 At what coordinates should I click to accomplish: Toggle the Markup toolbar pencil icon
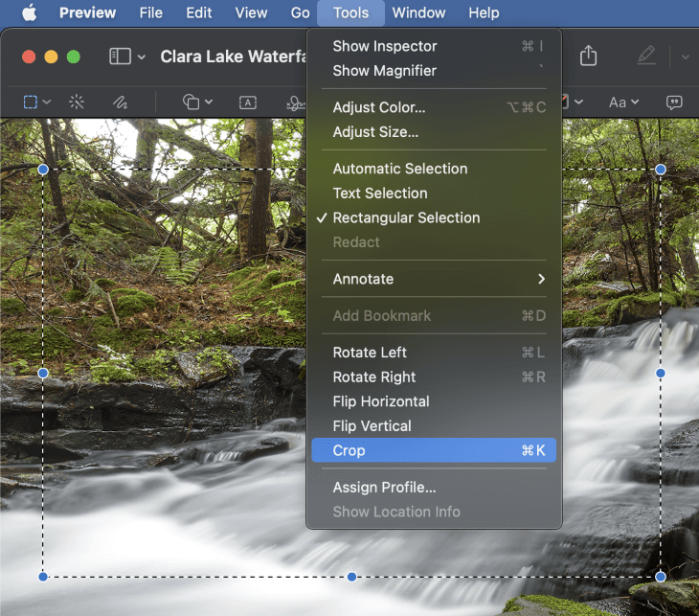pyautogui.click(x=646, y=56)
